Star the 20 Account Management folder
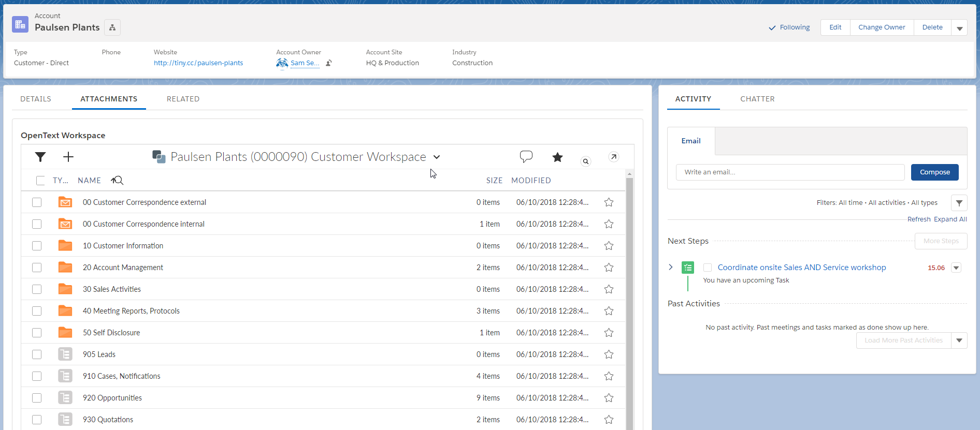This screenshot has width=980, height=430. point(609,268)
